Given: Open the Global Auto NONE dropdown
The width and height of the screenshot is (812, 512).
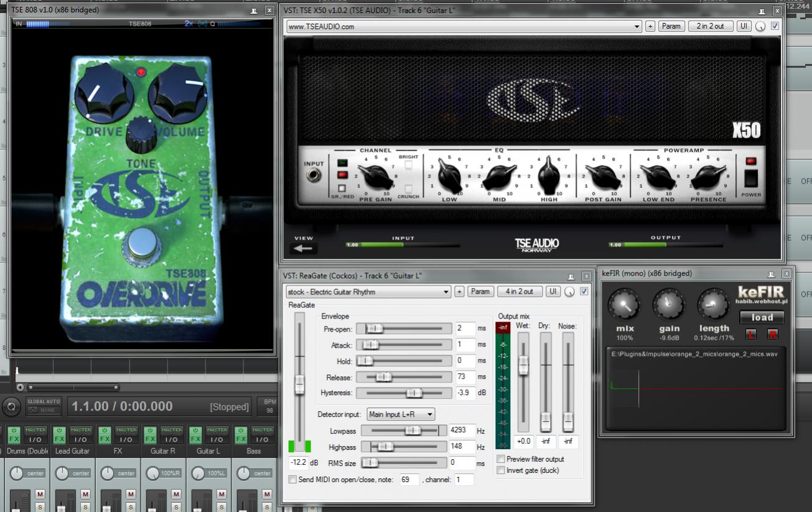Looking at the screenshot, I should pos(44,410).
